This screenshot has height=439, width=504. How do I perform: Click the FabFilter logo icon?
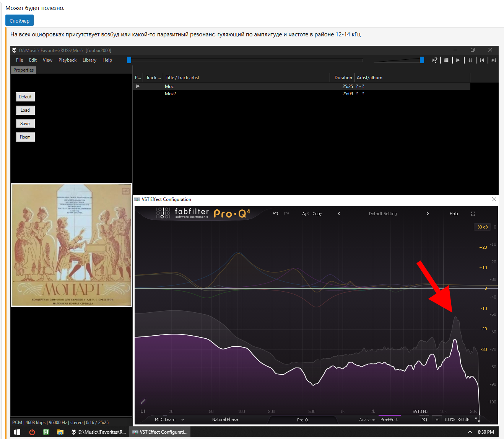(163, 213)
